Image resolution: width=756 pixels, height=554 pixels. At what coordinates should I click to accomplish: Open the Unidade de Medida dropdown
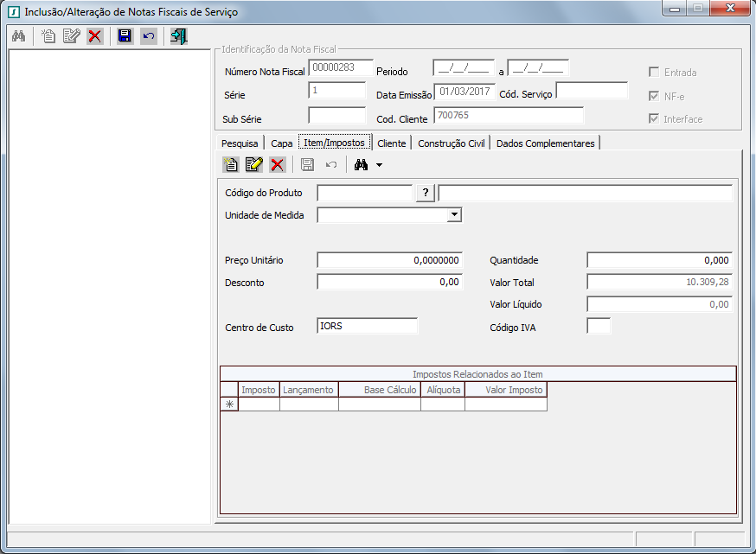[454, 215]
